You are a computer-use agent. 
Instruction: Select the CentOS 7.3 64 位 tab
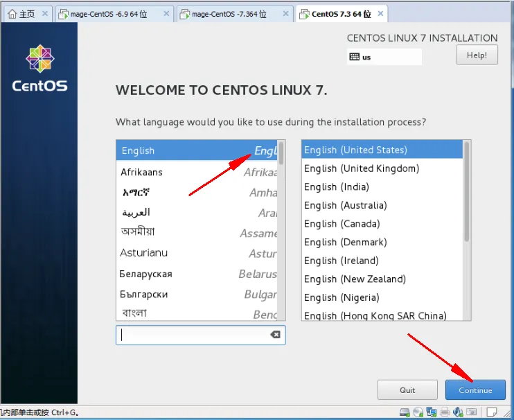(342, 14)
